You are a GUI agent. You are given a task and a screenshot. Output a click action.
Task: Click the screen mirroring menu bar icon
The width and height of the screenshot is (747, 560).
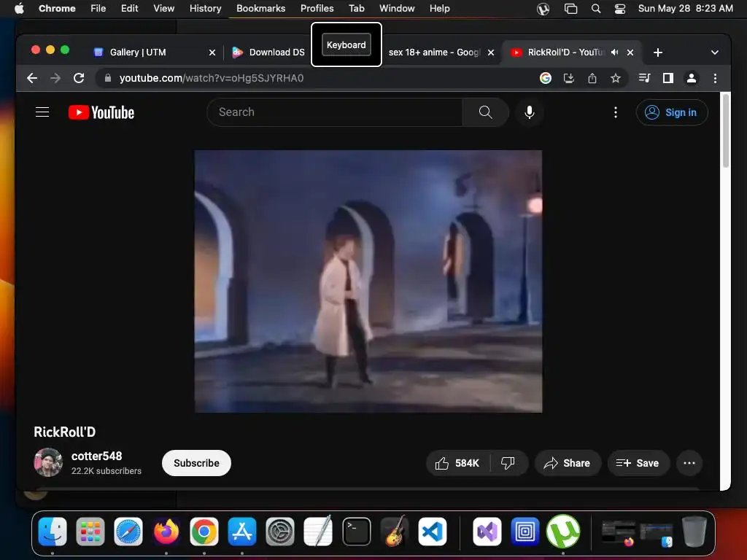570,9
